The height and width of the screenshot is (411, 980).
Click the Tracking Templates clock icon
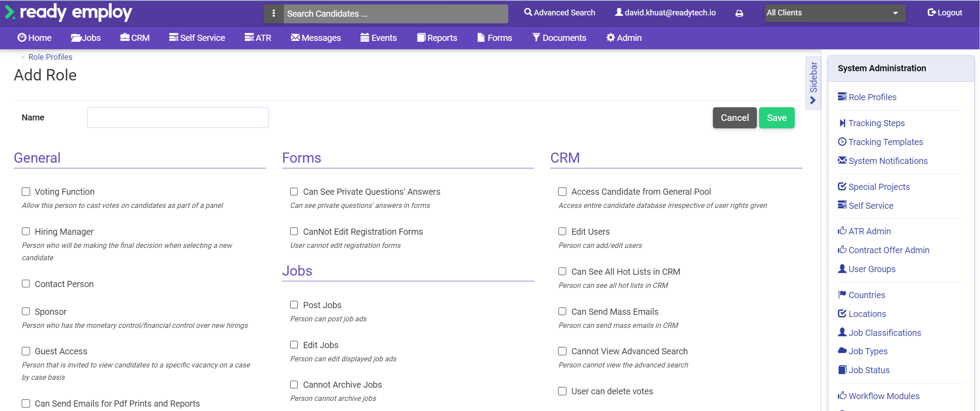(842, 142)
